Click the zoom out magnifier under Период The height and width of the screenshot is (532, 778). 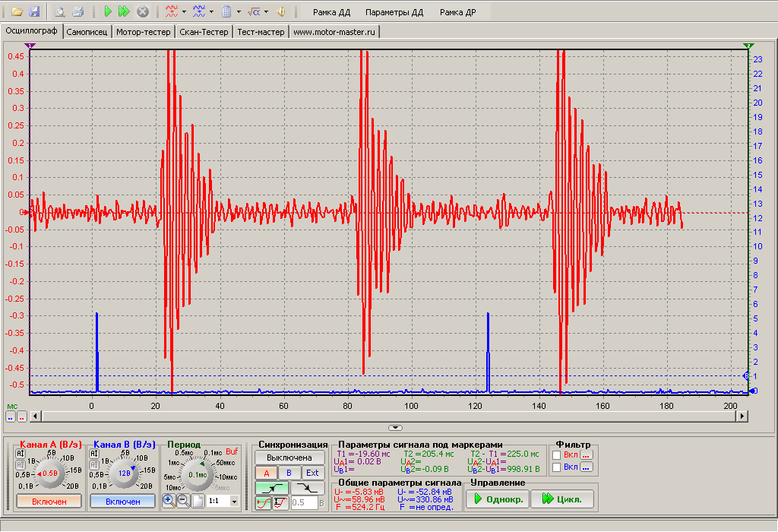183,501
